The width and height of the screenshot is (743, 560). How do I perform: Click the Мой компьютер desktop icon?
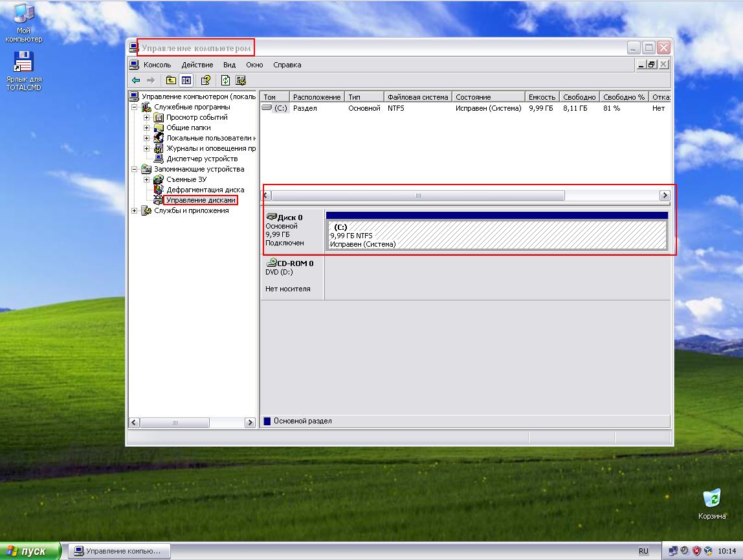[x=24, y=23]
